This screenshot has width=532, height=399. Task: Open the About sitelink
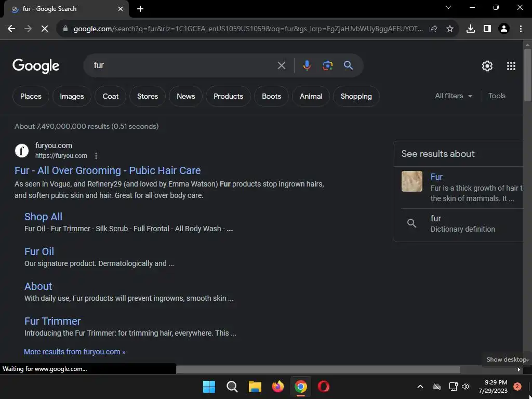point(38,286)
